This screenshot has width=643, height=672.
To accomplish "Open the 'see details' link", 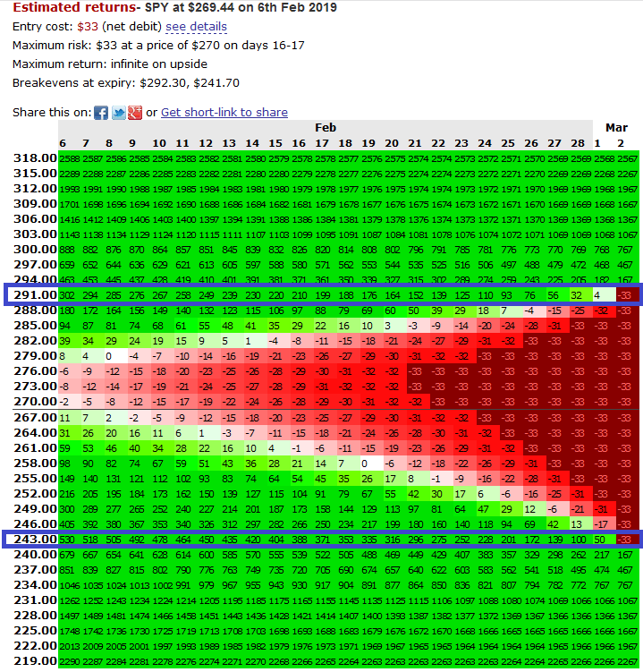I will click(x=196, y=27).
